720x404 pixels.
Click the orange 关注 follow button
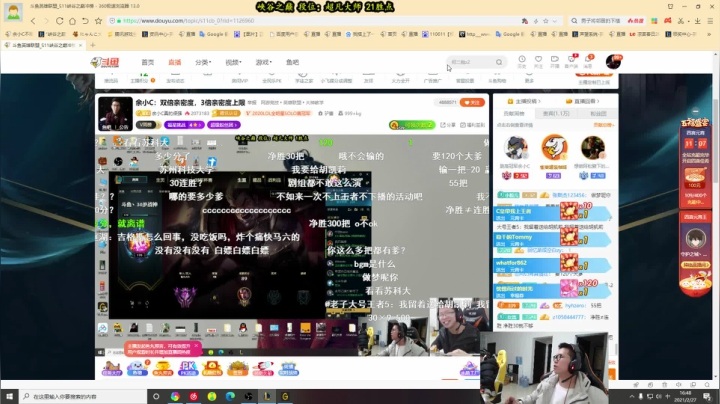coord(472,102)
